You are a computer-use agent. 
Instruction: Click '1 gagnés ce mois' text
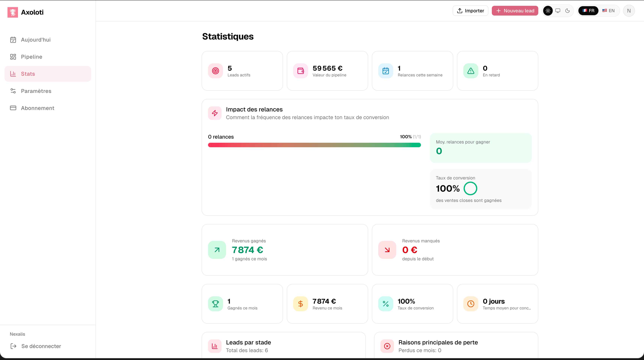point(249,259)
